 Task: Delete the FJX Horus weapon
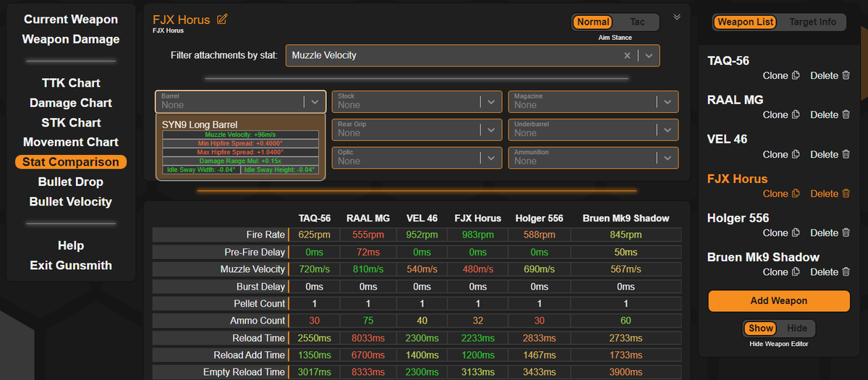pyautogui.click(x=830, y=193)
